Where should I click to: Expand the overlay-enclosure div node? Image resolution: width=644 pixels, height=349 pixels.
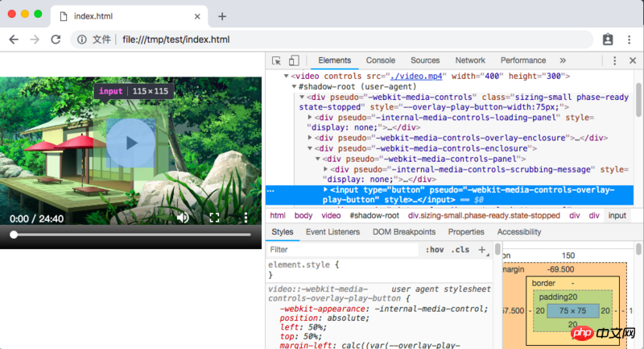310,138
